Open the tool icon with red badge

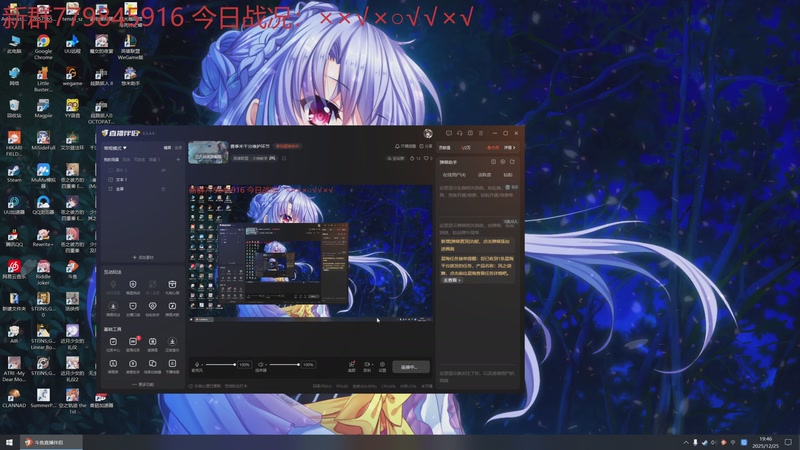pyautogui.click(x=133, y=344)
